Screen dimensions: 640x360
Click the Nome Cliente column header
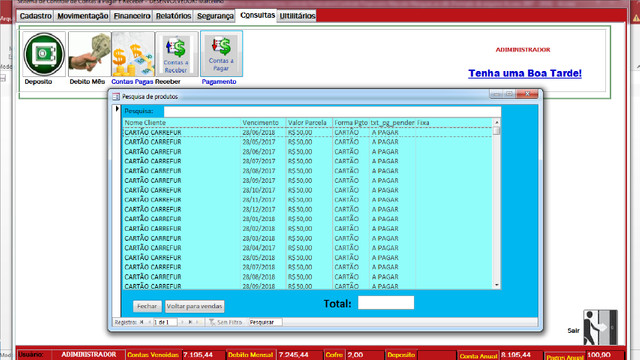click(182, 122)
